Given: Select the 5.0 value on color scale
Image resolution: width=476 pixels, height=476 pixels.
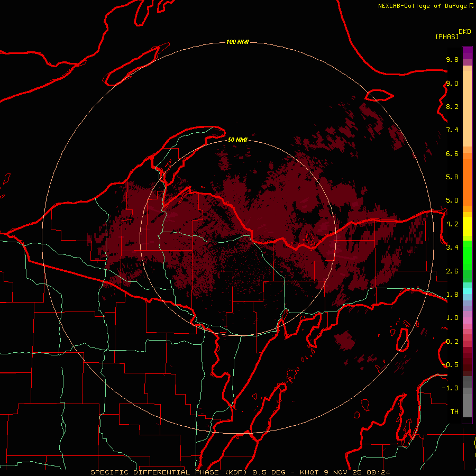Looking at the screenshot, I should pyautogui.click(x=452, y=200).
